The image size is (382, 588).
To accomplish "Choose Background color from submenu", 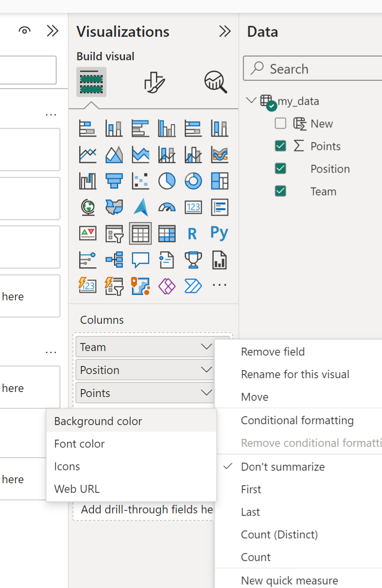I will (x=131, y=421).
